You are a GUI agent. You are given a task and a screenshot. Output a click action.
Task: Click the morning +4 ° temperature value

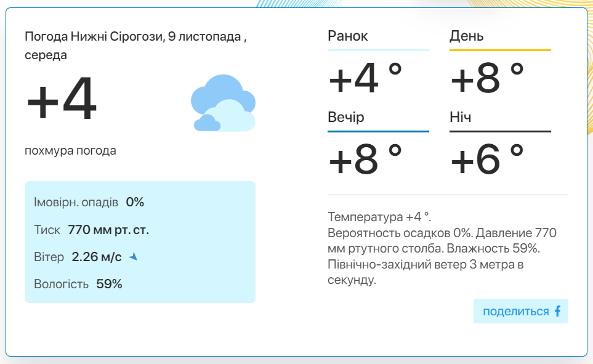coord(365,78)
